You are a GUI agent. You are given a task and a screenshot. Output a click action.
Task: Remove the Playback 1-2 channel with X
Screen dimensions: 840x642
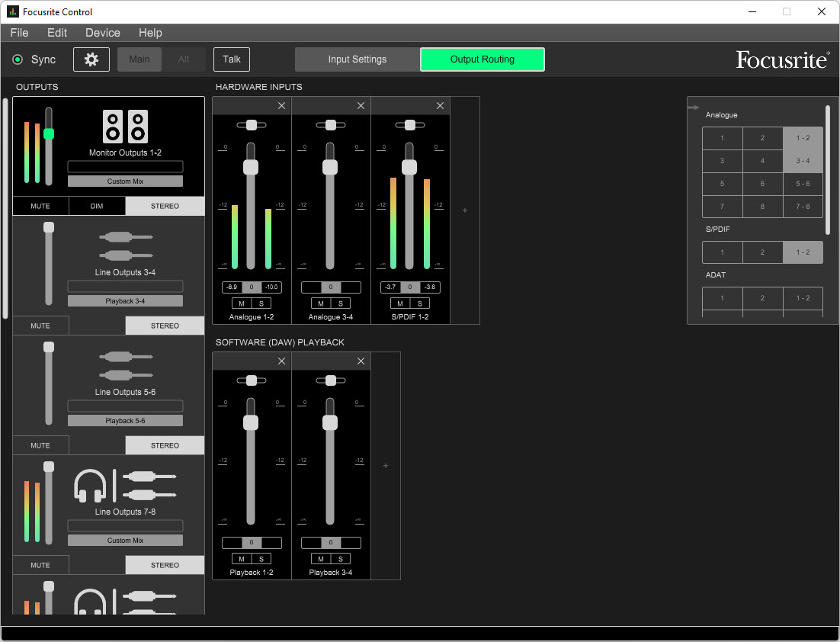281,361
